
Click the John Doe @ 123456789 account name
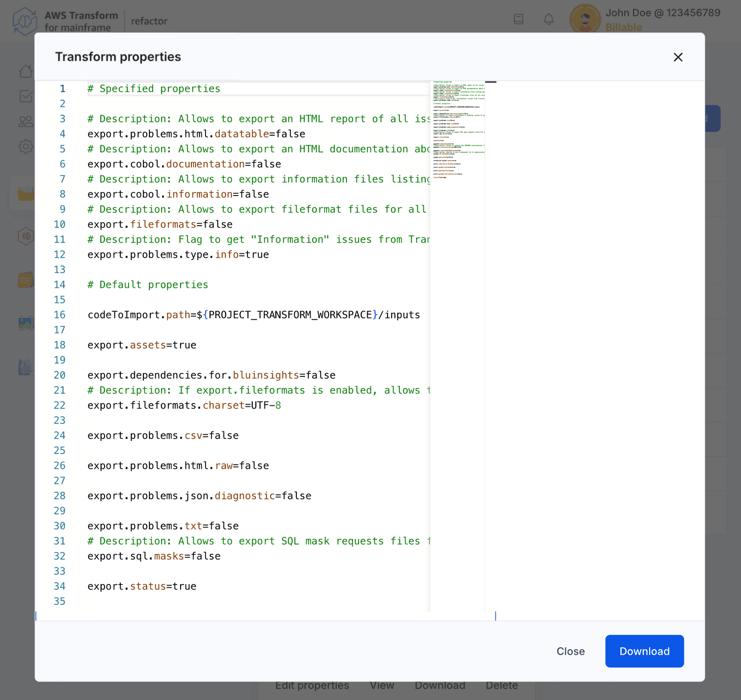point(663,13)
